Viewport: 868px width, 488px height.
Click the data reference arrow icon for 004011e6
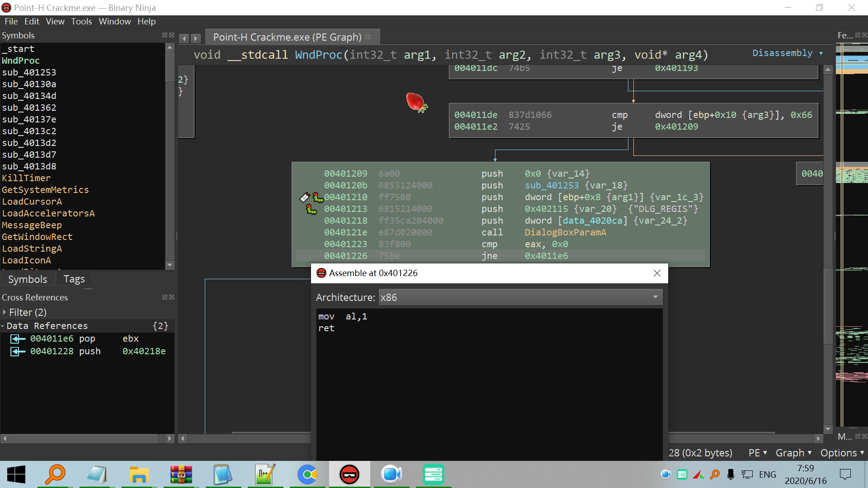(18, 339)
